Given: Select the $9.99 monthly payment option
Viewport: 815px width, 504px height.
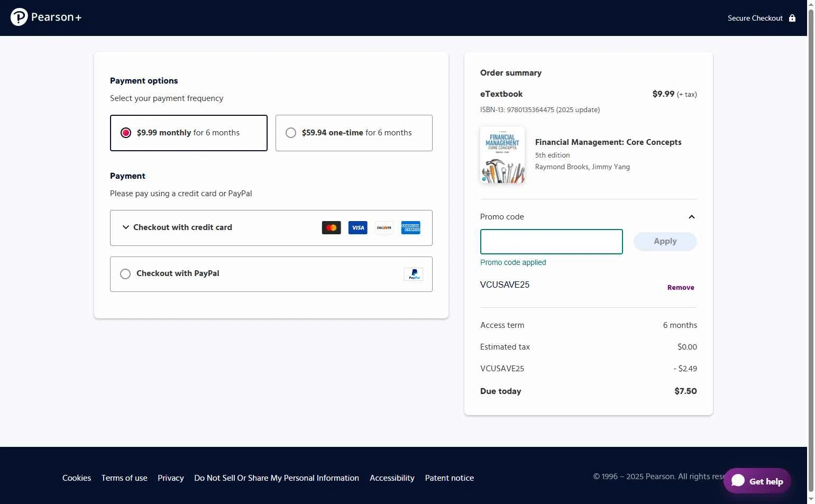Looking at the screenshot, I should pyautogui.click(x=126, y=133).
